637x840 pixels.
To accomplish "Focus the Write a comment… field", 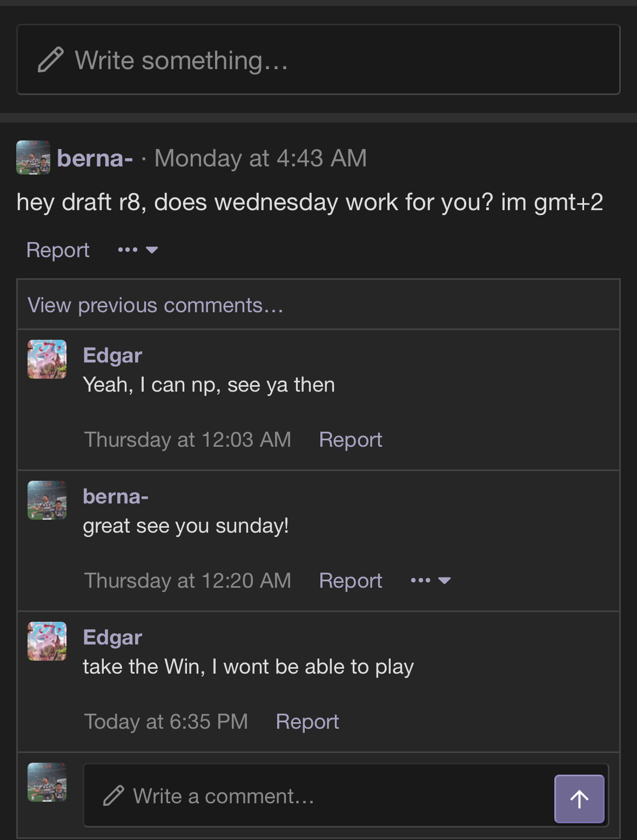I will 319,796.
